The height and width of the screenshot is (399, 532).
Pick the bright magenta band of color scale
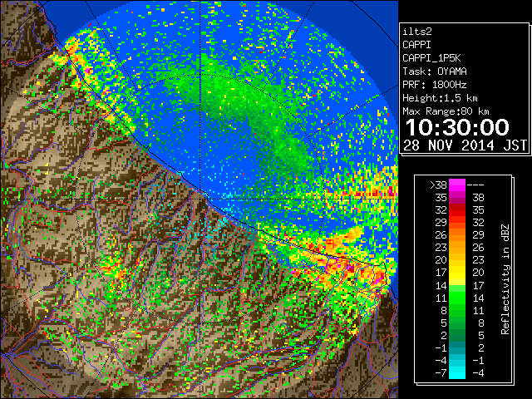457,185
